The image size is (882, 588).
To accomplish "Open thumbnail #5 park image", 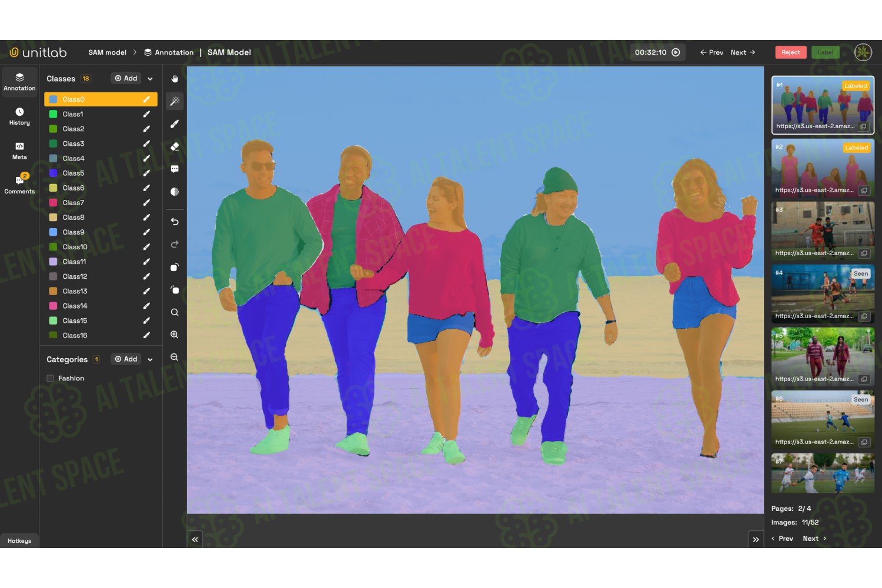I will (x=823, y=356).
